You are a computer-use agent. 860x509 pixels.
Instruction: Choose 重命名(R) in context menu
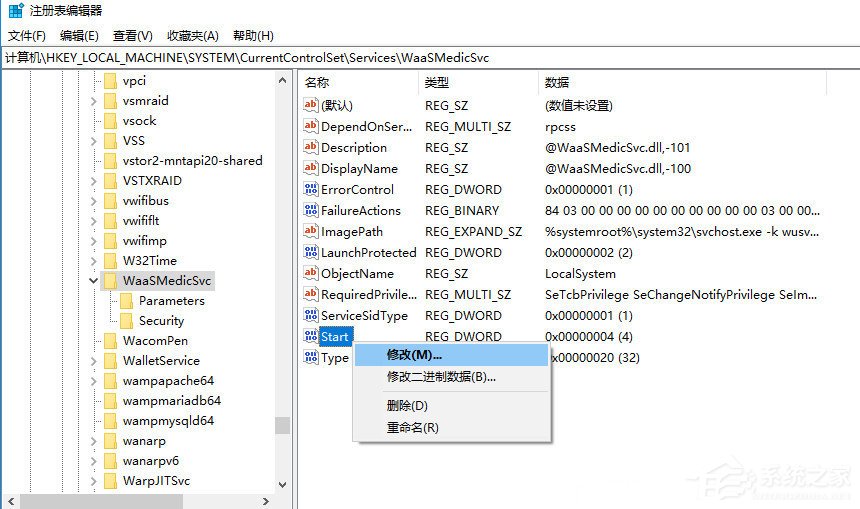click(x=451, y=427)
